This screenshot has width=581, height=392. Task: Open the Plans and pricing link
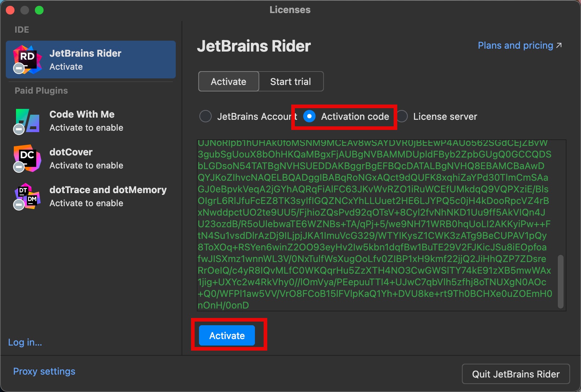(515, 45)
